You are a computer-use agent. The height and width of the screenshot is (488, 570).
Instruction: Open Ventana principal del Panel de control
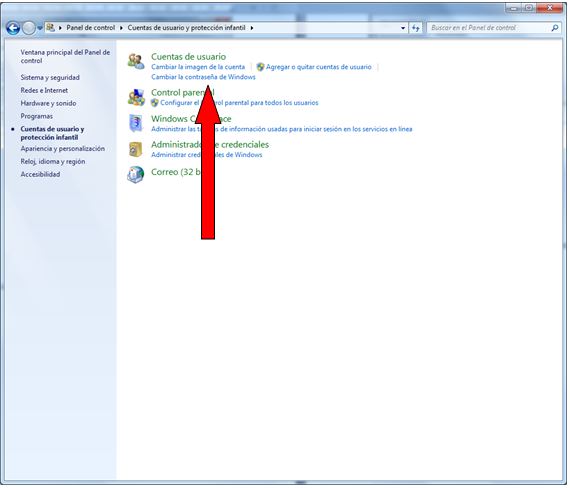click(65, 56)
